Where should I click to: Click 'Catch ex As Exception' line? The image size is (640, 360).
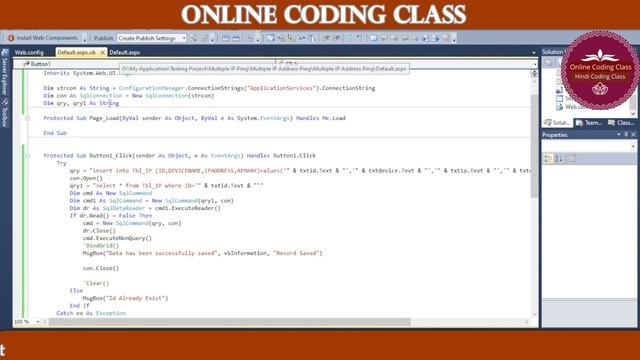91,313
